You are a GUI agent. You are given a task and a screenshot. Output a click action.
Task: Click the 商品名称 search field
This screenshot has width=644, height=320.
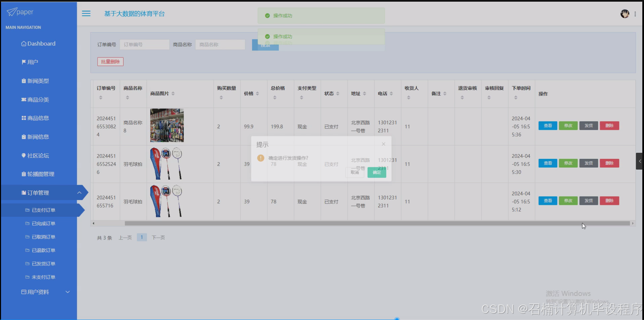[220, 45]
